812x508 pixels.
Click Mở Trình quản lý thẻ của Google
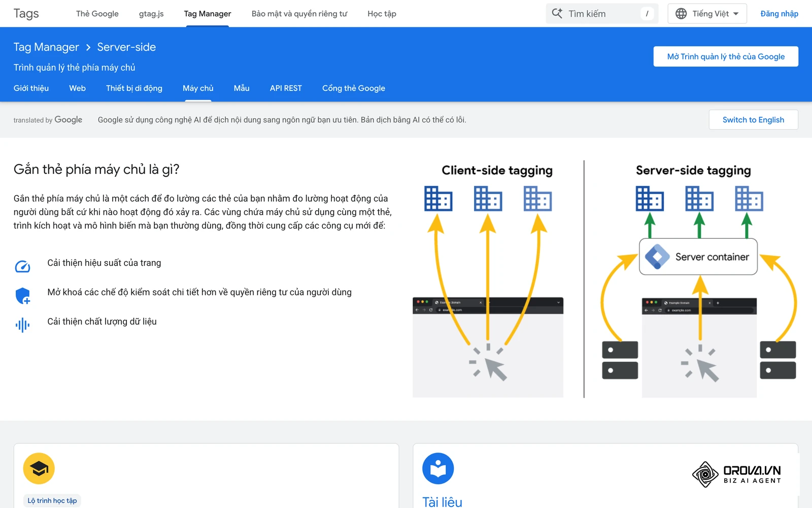click(726, 56)
